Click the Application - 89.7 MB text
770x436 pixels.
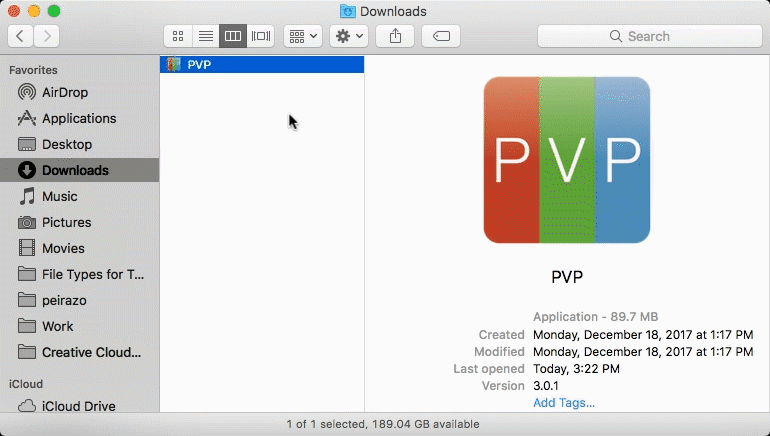point(595,317)
